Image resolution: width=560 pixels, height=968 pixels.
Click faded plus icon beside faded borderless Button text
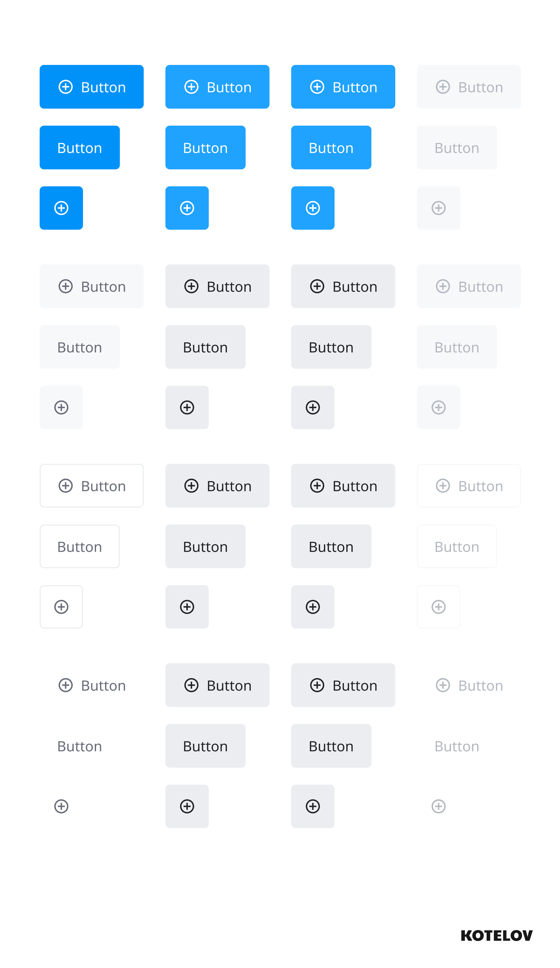tap(443, 685)
